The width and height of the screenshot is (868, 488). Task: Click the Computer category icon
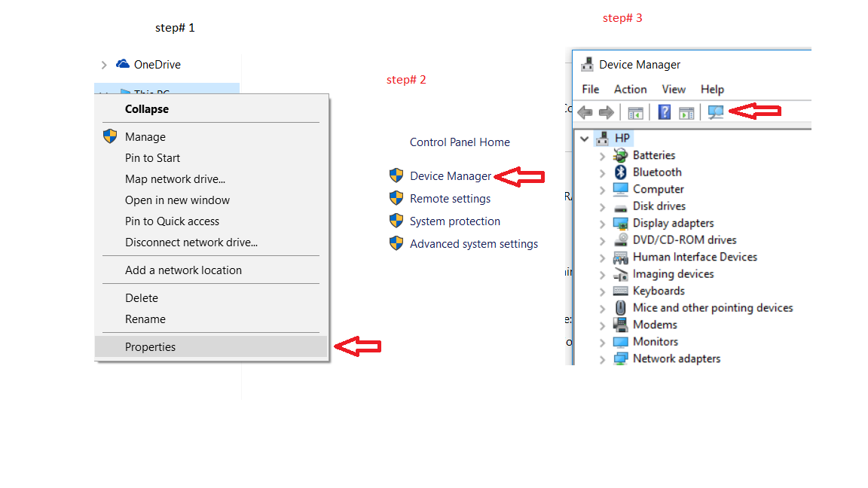(x=621, y=189)
